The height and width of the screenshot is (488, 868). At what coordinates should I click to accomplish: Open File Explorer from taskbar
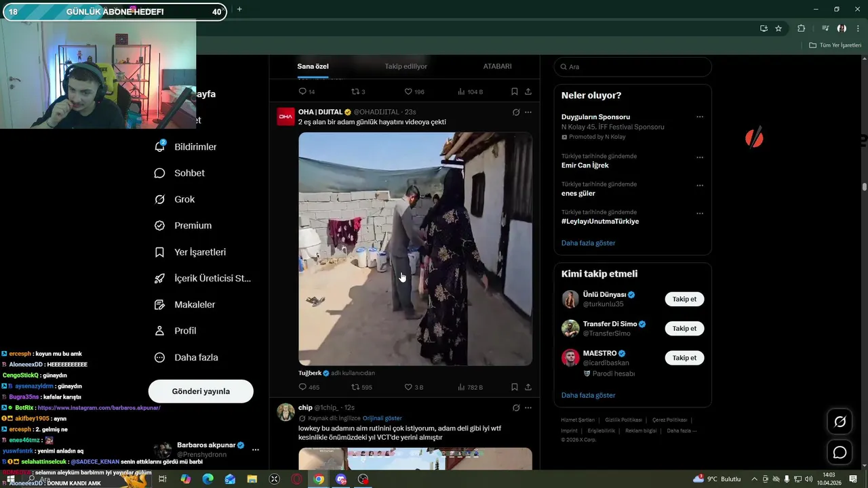252,479
